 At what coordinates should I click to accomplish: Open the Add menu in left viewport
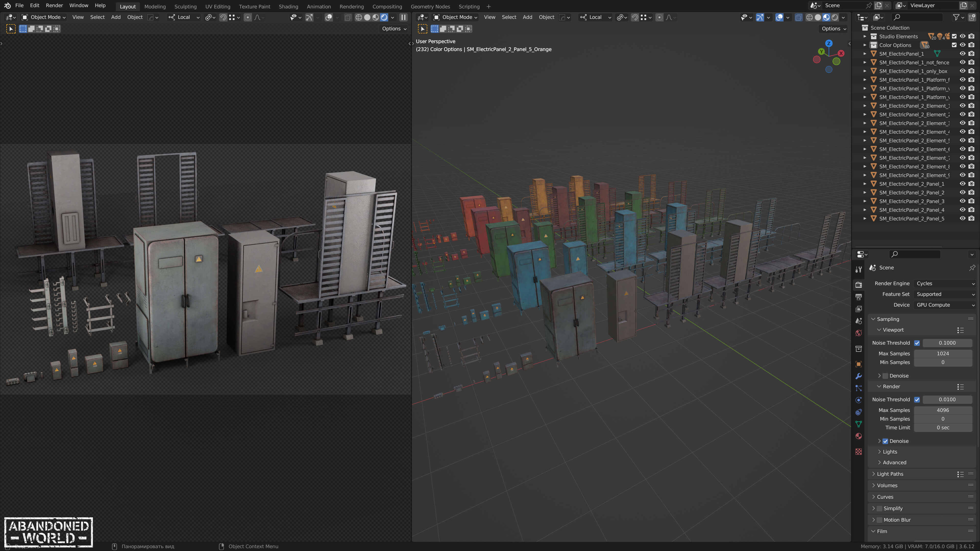[116, 17]
